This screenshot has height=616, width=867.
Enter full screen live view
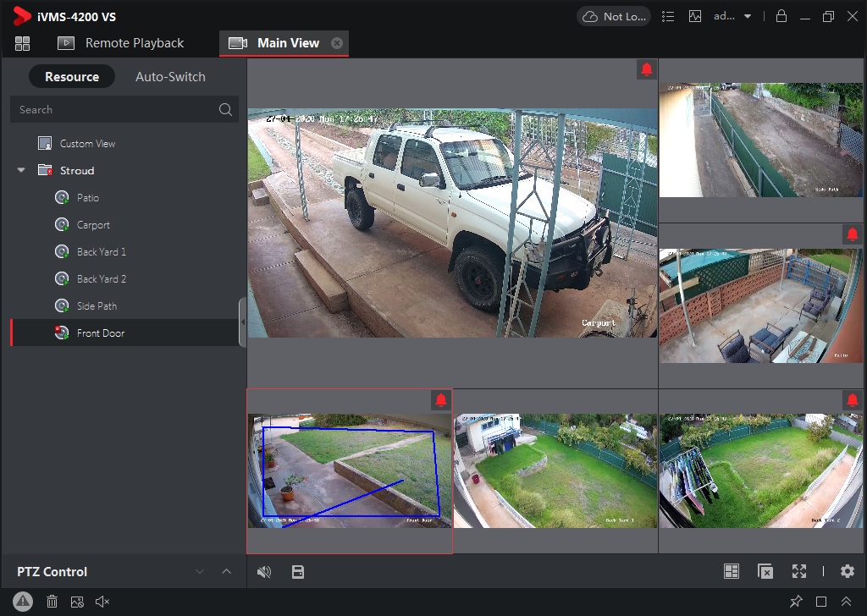(x=798, y=572)
